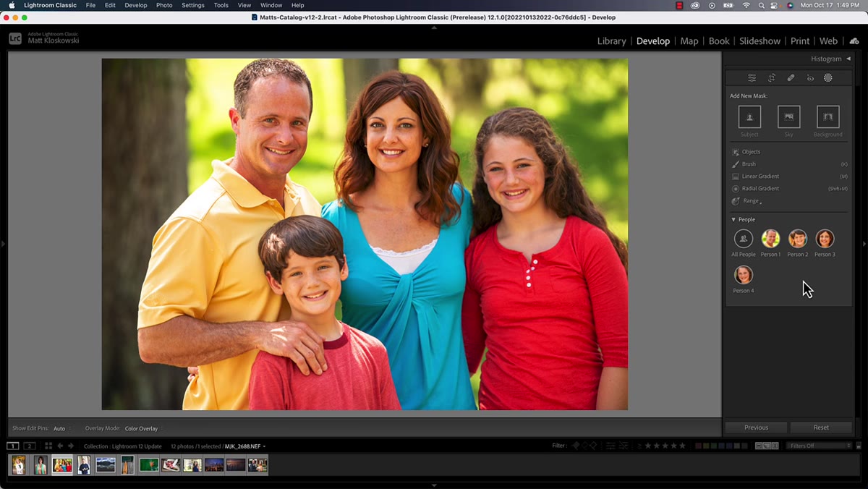Collapse the People section triangle
Image resolution: width=868 pixels, height=489 pixels.
coord(733,220)
